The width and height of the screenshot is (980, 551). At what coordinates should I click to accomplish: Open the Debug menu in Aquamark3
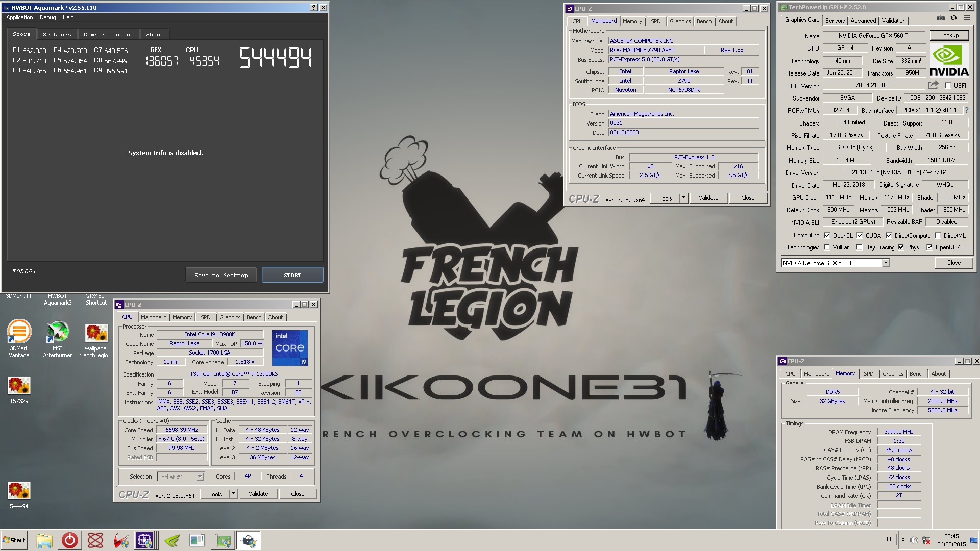pos(48,17)
